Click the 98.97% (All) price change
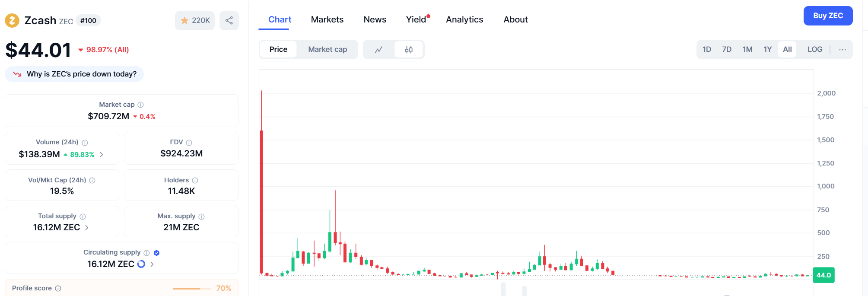 (108, 50)
